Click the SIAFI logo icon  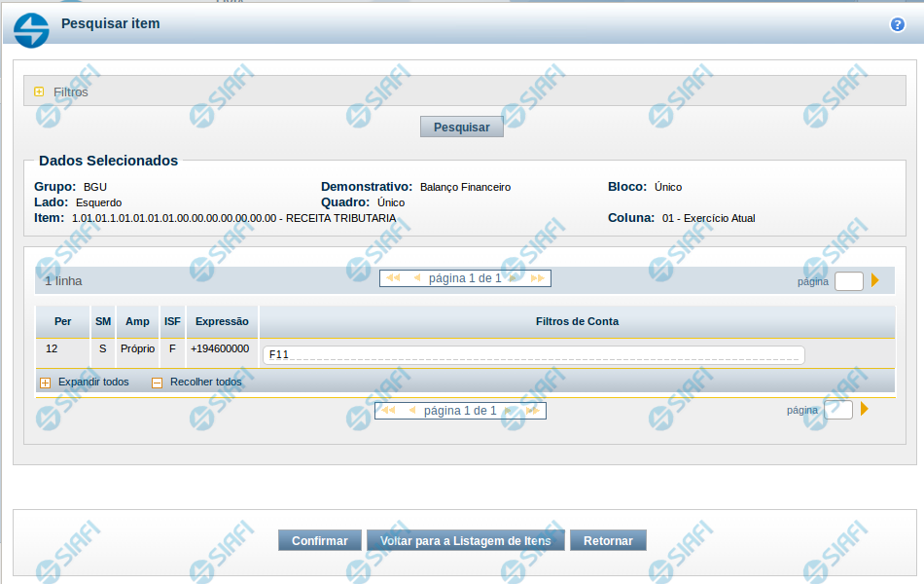tap(31, 29)
